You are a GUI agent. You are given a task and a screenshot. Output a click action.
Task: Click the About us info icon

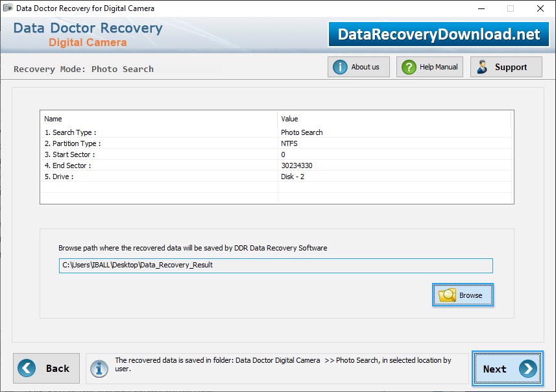(340, 67)
